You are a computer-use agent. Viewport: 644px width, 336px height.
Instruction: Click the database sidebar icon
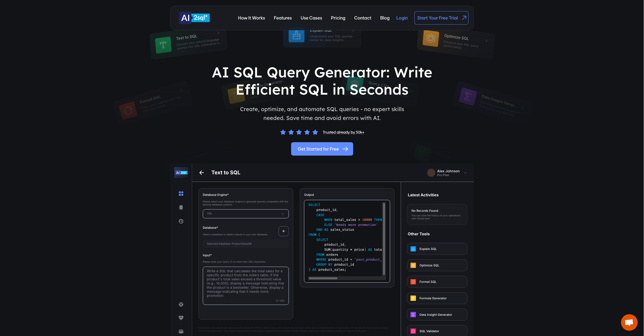point(181,207)
